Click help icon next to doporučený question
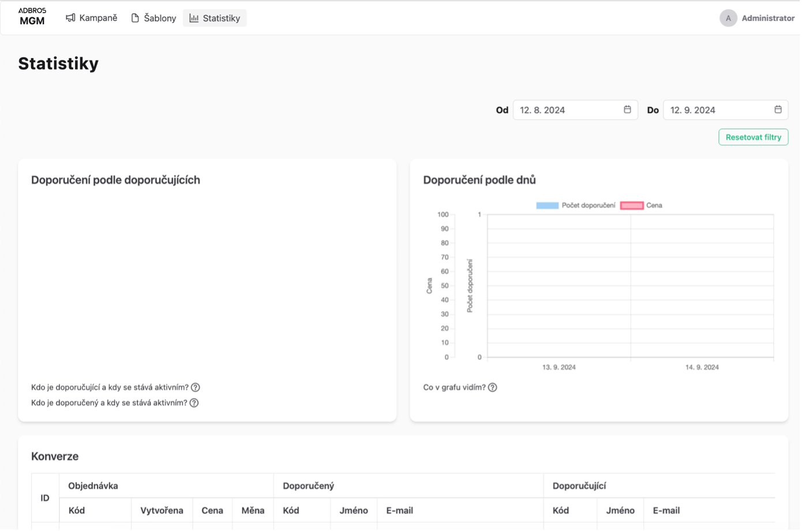The image size is (802, 532). tap(194, 403)
